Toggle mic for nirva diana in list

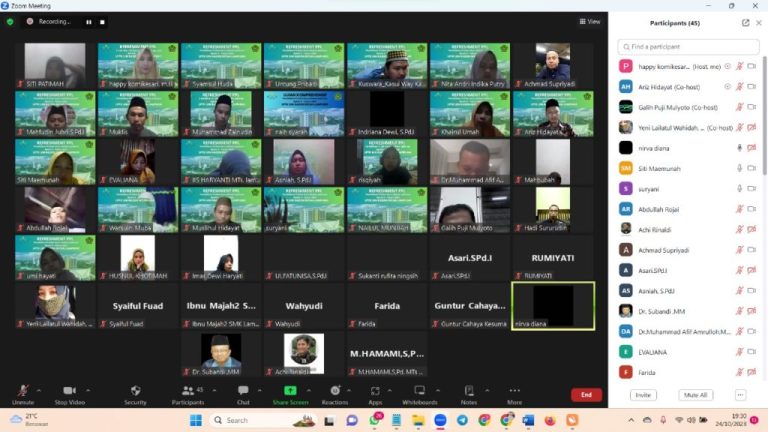click(740, 148)
